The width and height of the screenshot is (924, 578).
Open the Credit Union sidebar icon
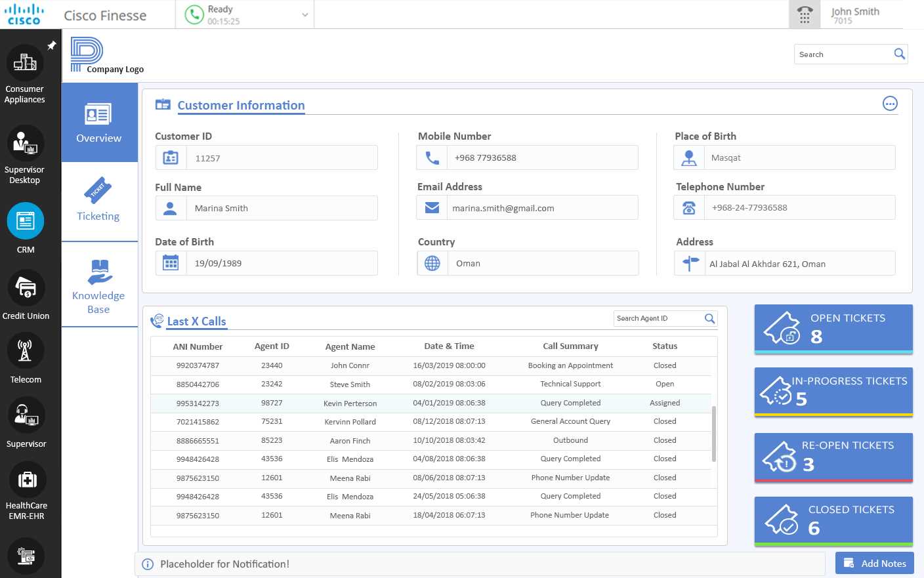[26, 287]
